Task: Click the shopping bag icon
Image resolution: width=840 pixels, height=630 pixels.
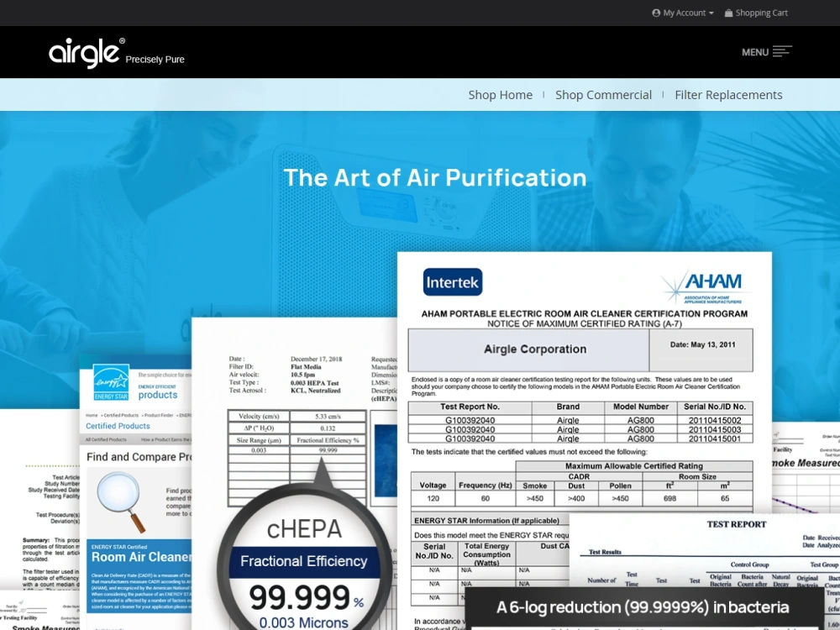Action: (x=728, y=13)
